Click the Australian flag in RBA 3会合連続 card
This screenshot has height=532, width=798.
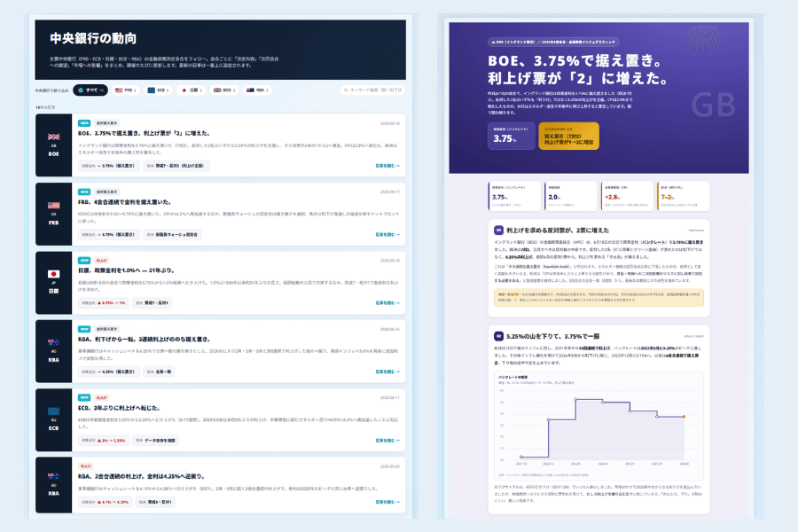[x=53, y=476]
